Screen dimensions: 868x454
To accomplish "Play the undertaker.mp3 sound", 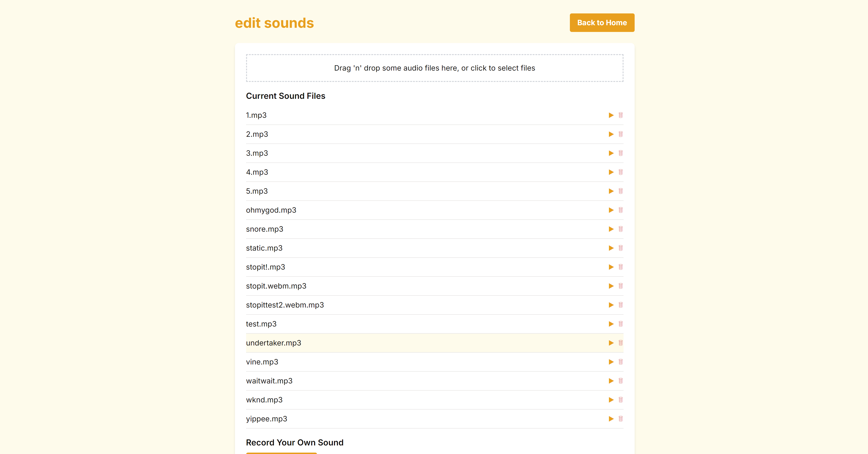I will coord(611,343).
